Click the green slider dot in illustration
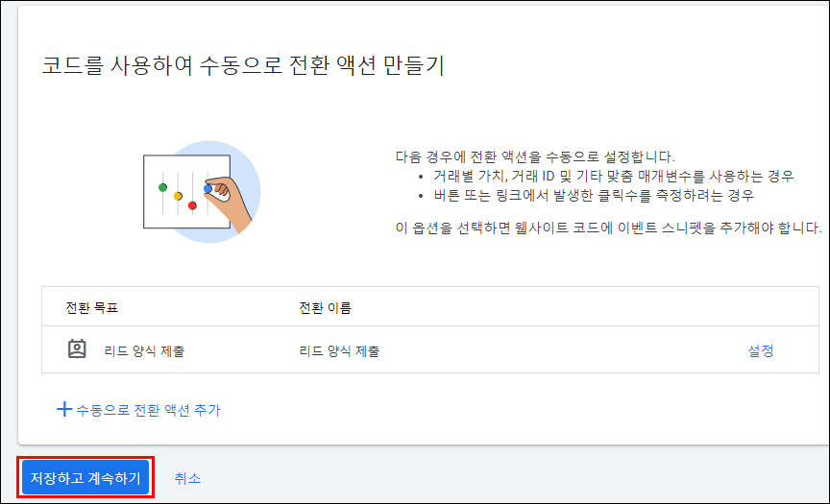830x504 pixels. click(x=163, y=186)
